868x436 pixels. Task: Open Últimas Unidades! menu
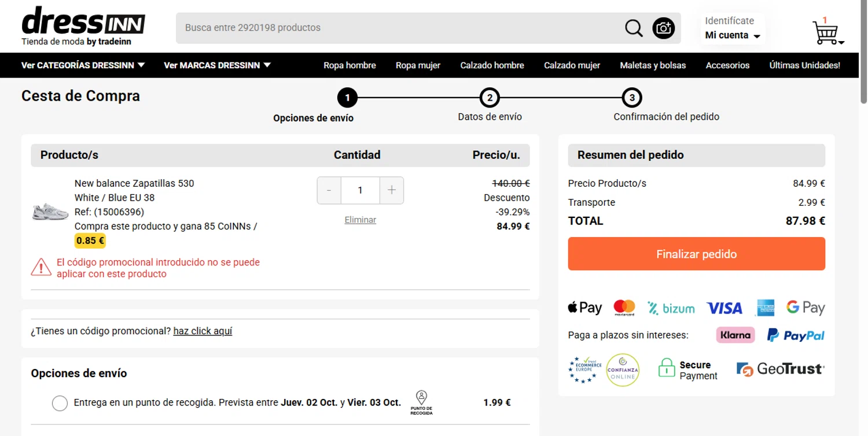804,65
